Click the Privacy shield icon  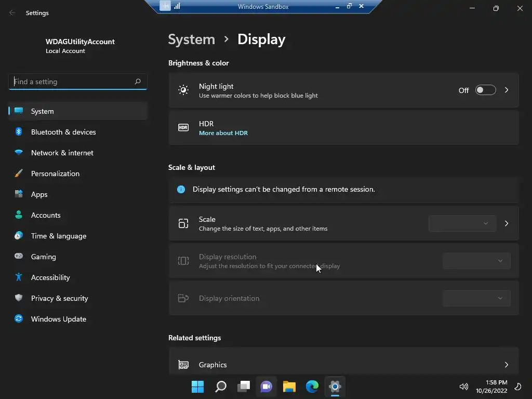pos(19,298)
